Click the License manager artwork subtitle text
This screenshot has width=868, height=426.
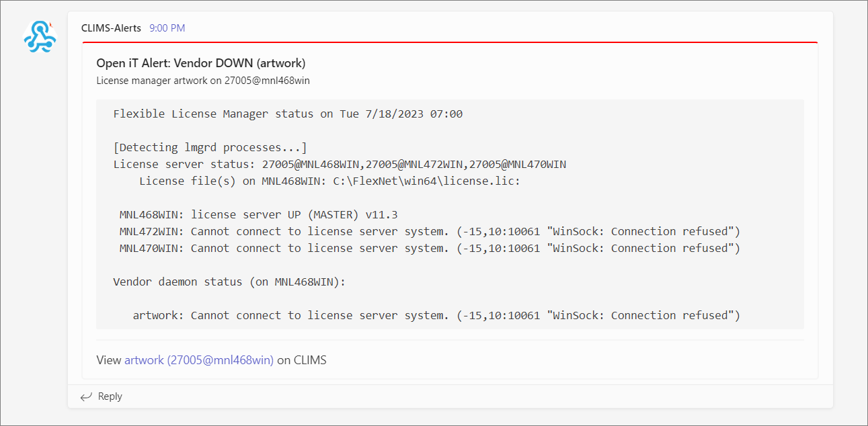coord(203,81)
